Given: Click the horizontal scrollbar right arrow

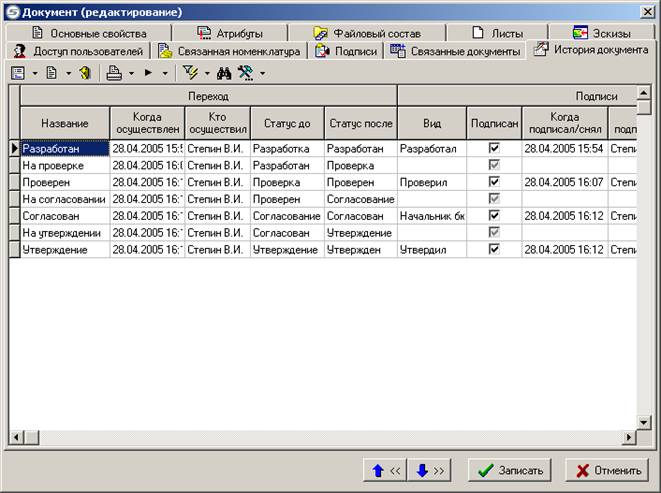Looking at the screenshot, I should point(630,437).
